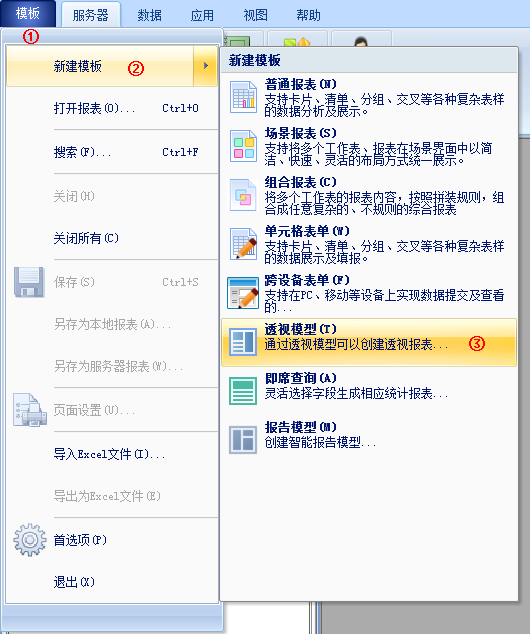Click the 首选项 gear icon
Viewport: 530px width, 634px height.
point(30,540)
